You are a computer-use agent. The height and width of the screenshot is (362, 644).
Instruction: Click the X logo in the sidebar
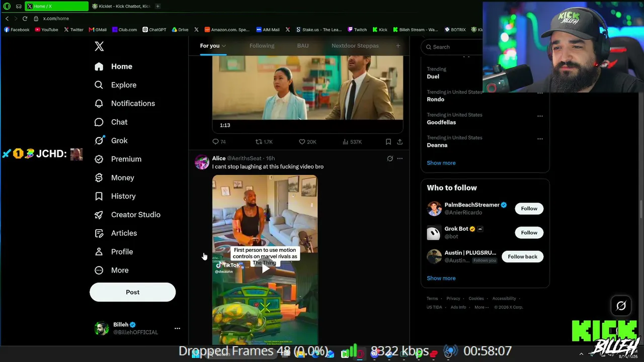pos(99,46)
